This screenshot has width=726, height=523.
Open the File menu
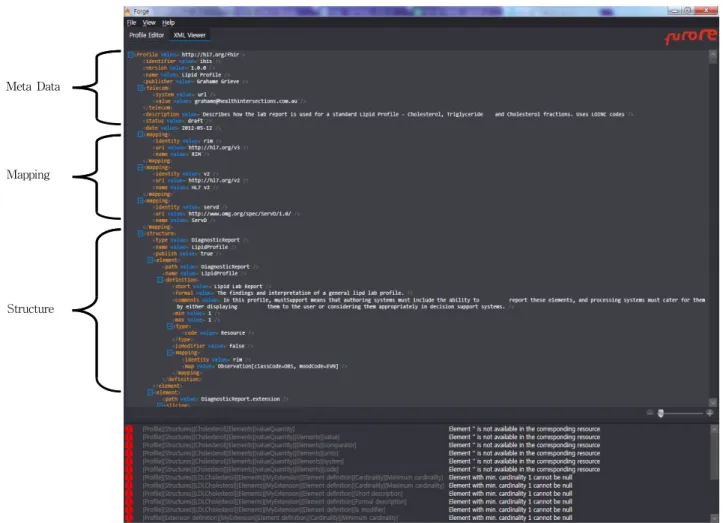coord(131,22)
